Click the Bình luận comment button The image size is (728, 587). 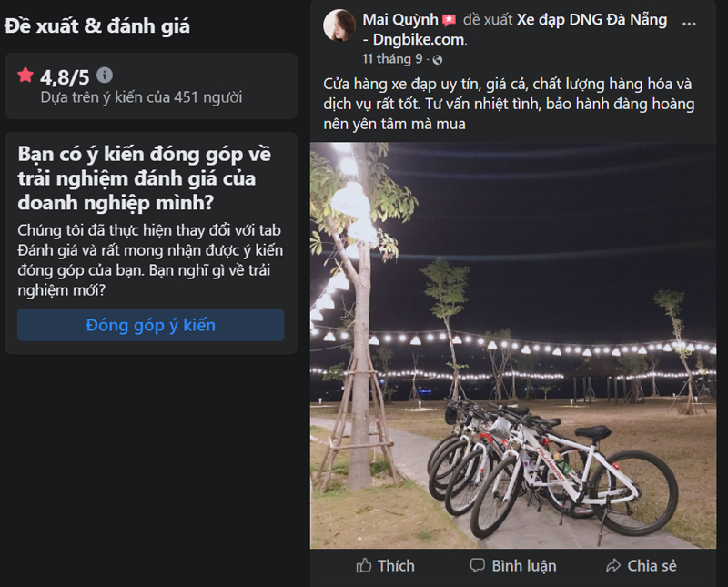tap(512, 565)
